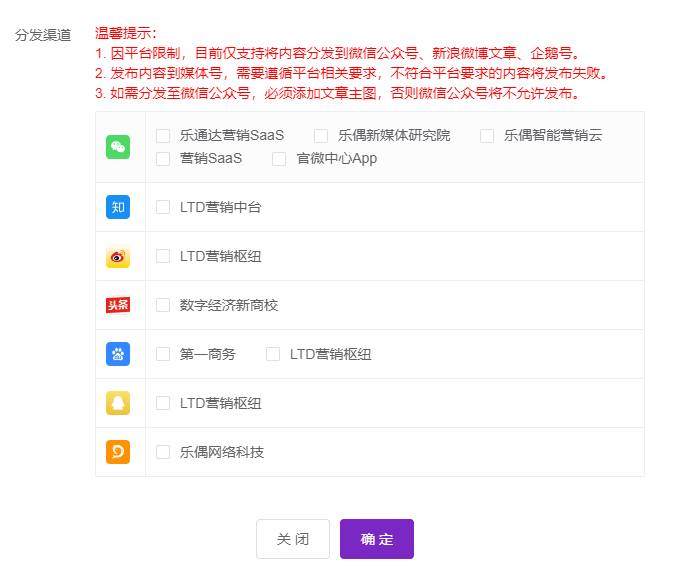Check the 营销SaaS checkbox in the WeChat row
675x581 pixels.
[x=163, y=159]
